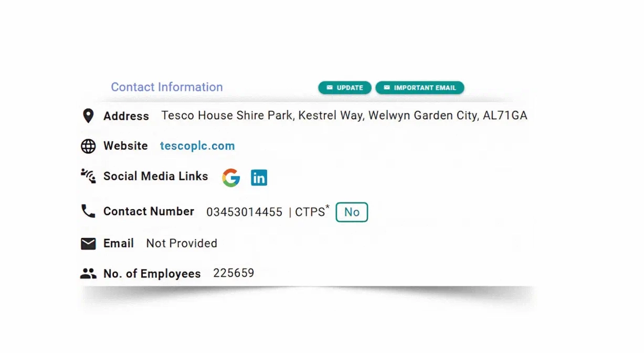The width and height of the screenshot is (644, 353).
Task: Select the Tesco House Shire Park address text
Action: (344, 116)
